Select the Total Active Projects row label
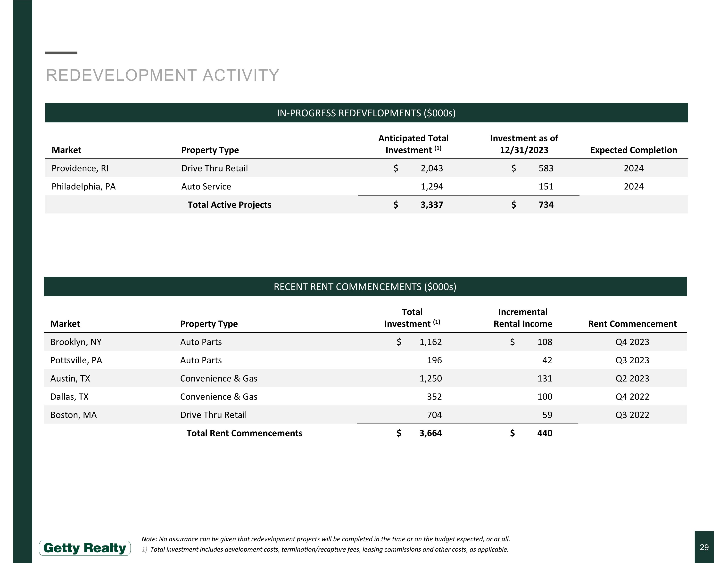The height and width of the screenshot is (563, 728). [x=229, y=205]
